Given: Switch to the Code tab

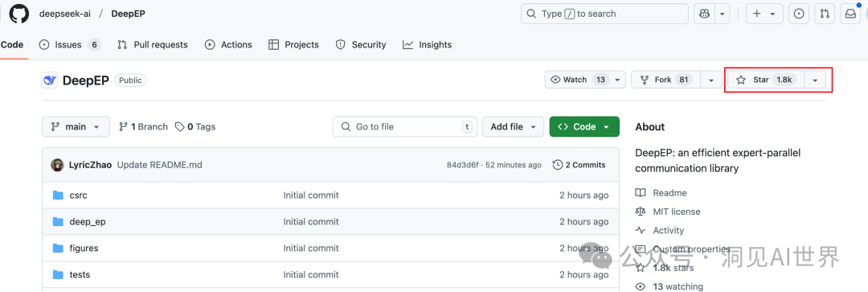Looking at the screenshot, I should coord(12,45).
